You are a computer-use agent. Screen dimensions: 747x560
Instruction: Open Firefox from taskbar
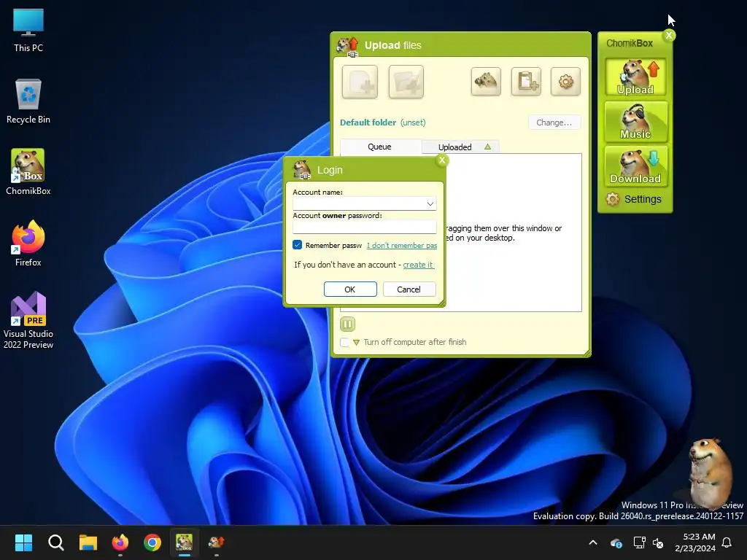(x=120, y=542)
